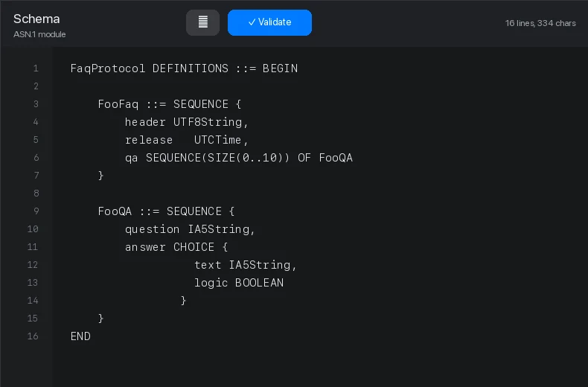Viewport: 588px width, 387px height.
Task: Click the 'header UTF8String,' line
Action: (x=186, y=122)
